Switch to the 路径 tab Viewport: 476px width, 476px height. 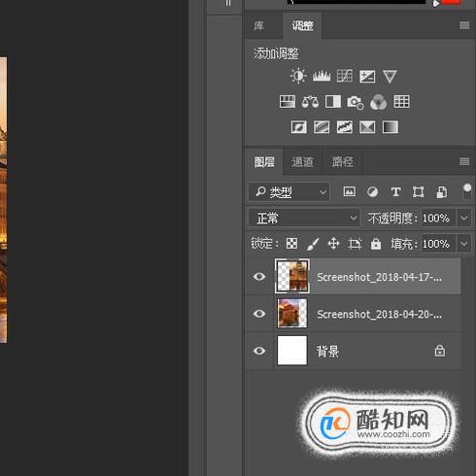click(x=343, y=162)
